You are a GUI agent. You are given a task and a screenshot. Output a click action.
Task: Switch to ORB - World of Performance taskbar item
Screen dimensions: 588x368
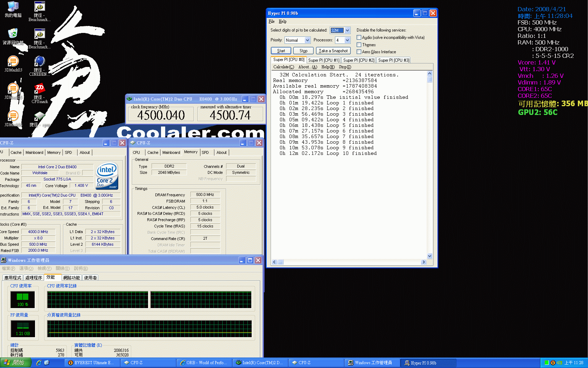204,363
